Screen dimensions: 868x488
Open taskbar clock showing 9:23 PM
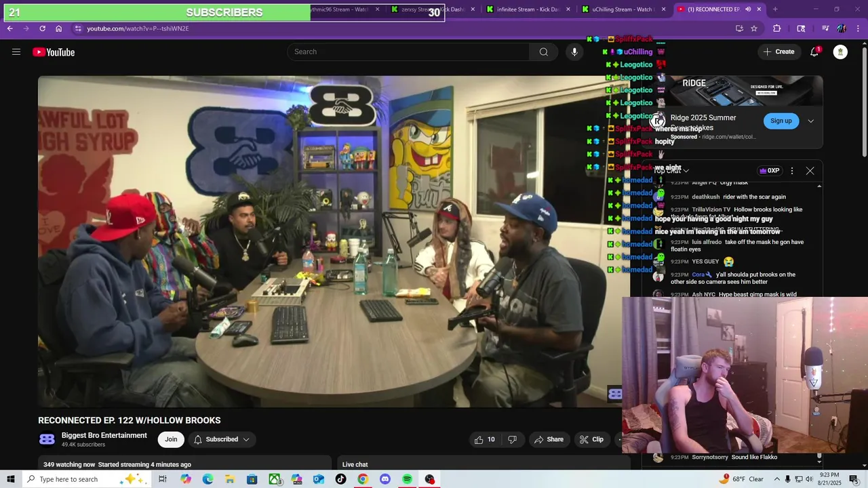tap(829, 479)
